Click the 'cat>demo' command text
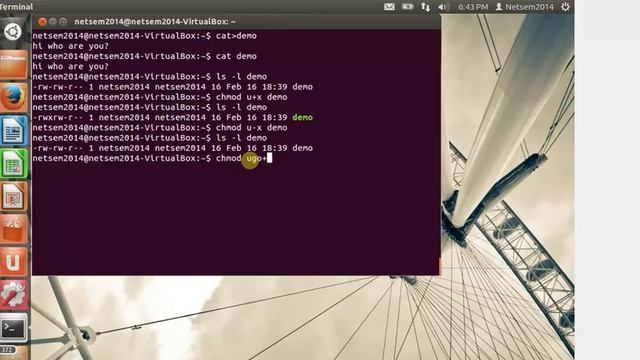The image size is (640, 360). point(236,36)
